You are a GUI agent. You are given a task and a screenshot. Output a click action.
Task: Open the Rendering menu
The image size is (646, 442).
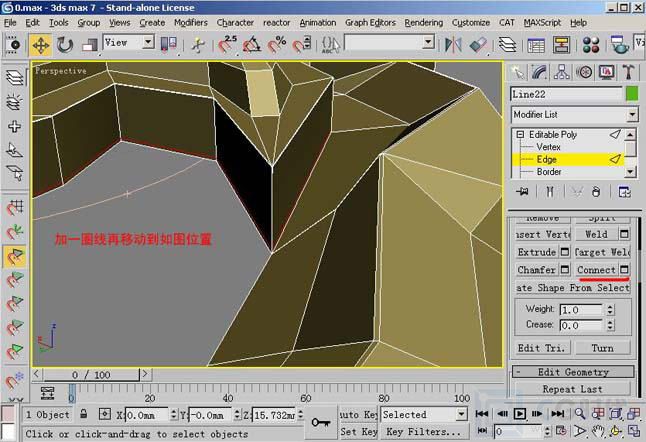click(x=424, y=23)
